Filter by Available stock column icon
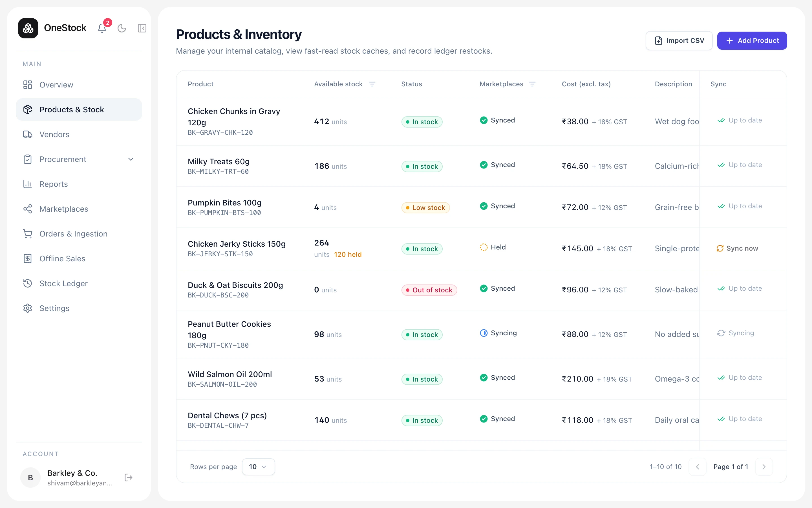This screenshot has height=508, width=812. (372, 84)
